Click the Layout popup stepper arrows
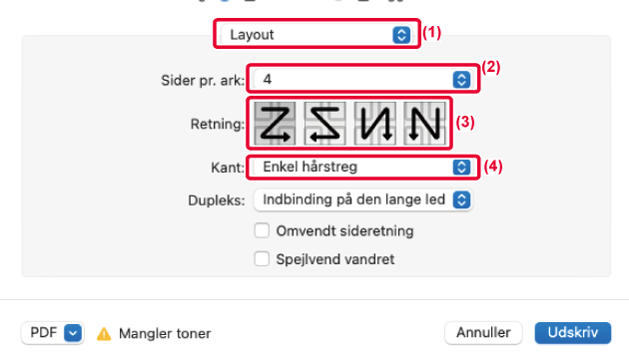629x364 pixels. tap(401, 35)
